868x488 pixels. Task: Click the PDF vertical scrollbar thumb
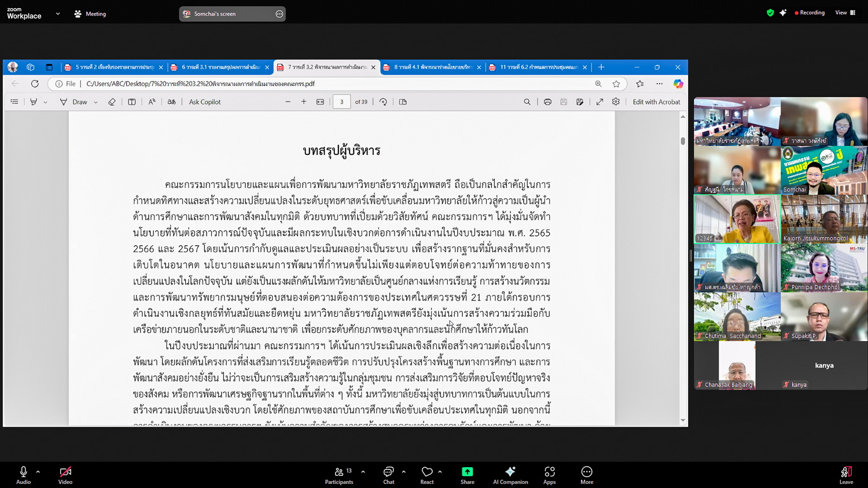coord(683,141)
